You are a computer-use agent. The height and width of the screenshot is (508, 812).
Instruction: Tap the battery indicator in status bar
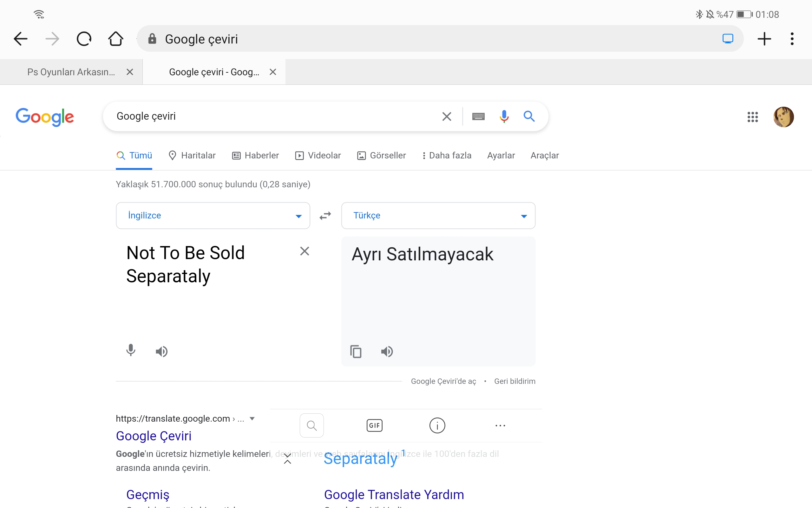(x=744, y=15)
